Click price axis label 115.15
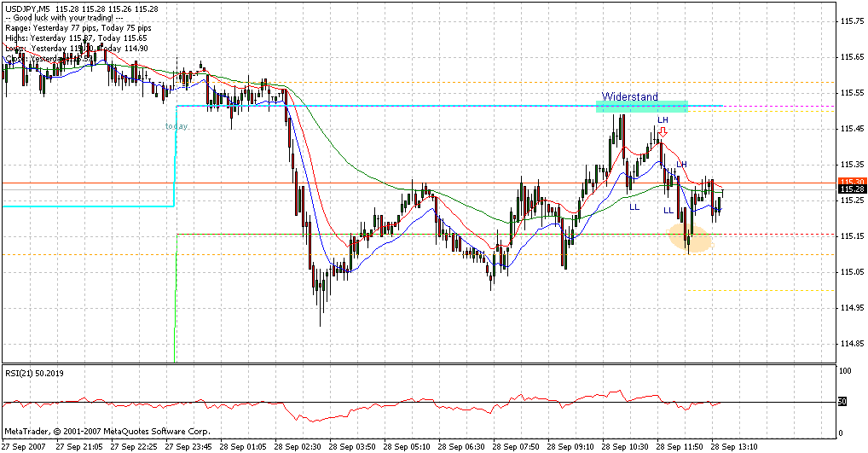The width and height of the screenshot is (868, 453). tap(852, 236)
